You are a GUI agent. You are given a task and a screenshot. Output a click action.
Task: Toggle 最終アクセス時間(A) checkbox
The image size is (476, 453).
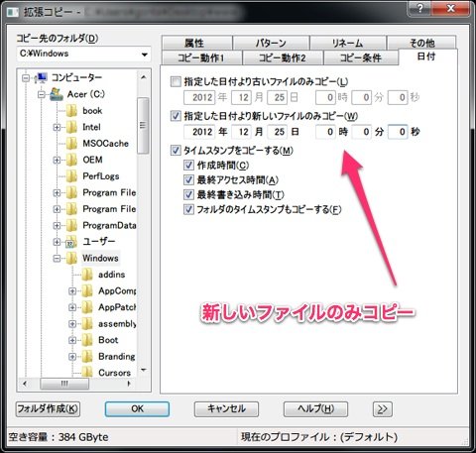[x=188, y=179]
